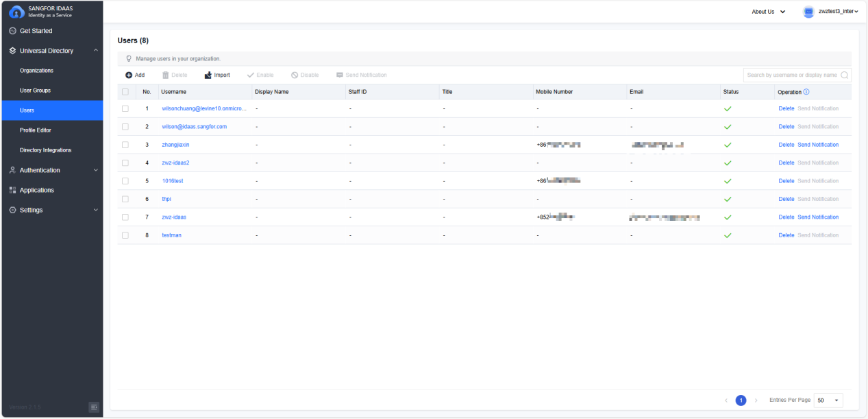Send Notification to zwz-idaas

pyautogui.click(x=818, y=217)
